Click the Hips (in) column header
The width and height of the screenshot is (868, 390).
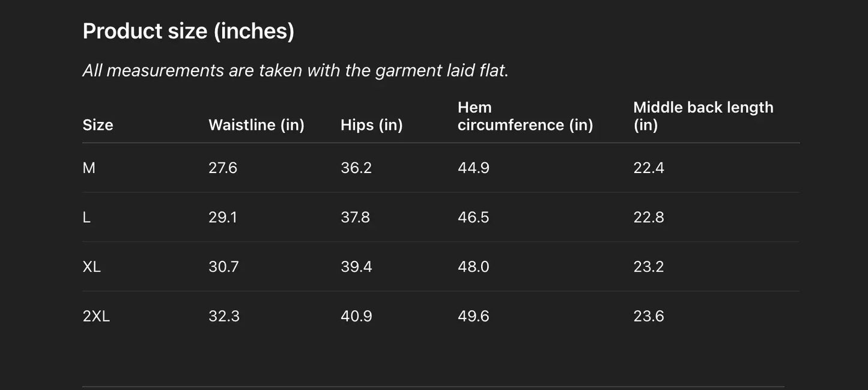click(371, 124)
